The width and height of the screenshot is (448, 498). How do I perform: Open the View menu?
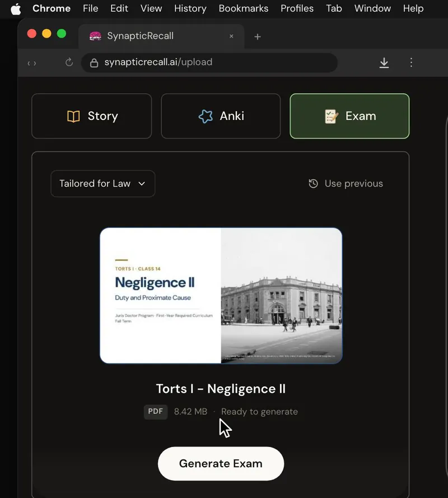[151, 8]
